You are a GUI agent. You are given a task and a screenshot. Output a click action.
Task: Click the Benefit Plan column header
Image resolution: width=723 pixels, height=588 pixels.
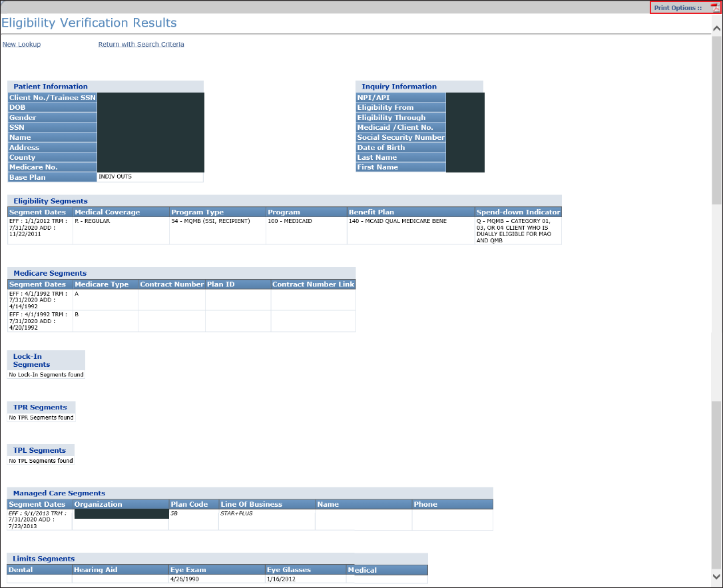point(411,212)
